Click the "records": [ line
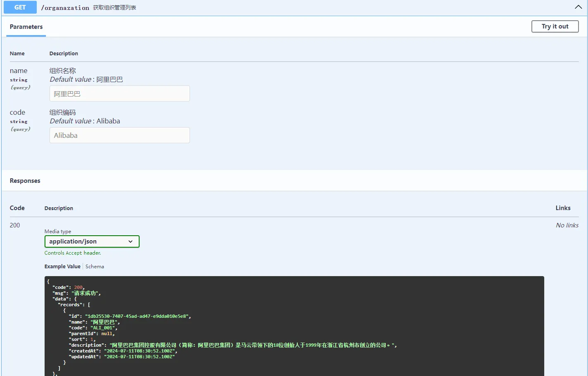Viewport: 588px width, 376px height. pyautogui.click(x=74, y=305)
